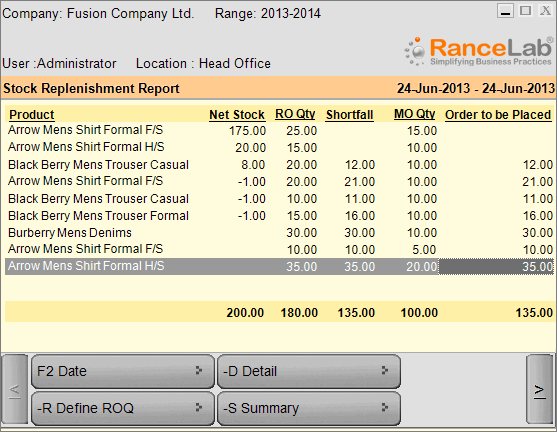This screenshot has width=557, height=432.
Task: Close the report window
Action: tap(545, 11)
